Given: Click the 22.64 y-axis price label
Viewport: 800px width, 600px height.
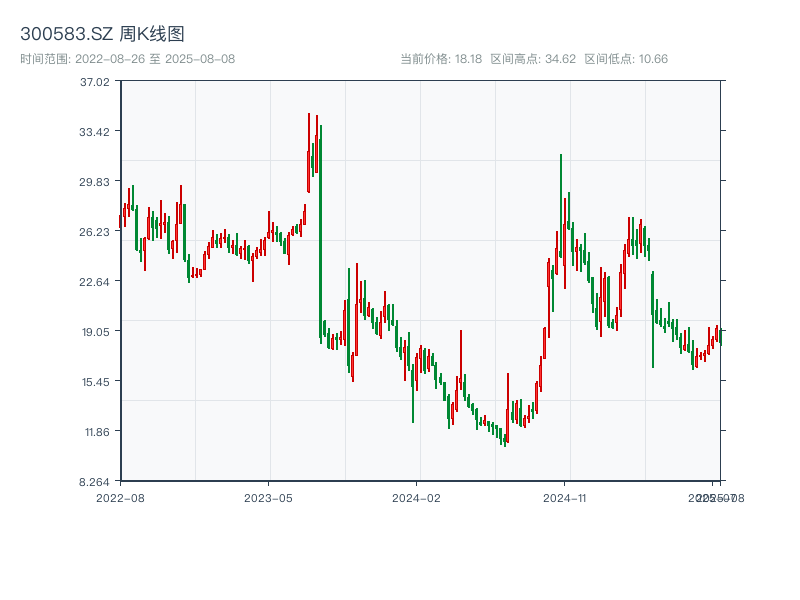Looking at the screenshot, I should click(x=95, y=282).
